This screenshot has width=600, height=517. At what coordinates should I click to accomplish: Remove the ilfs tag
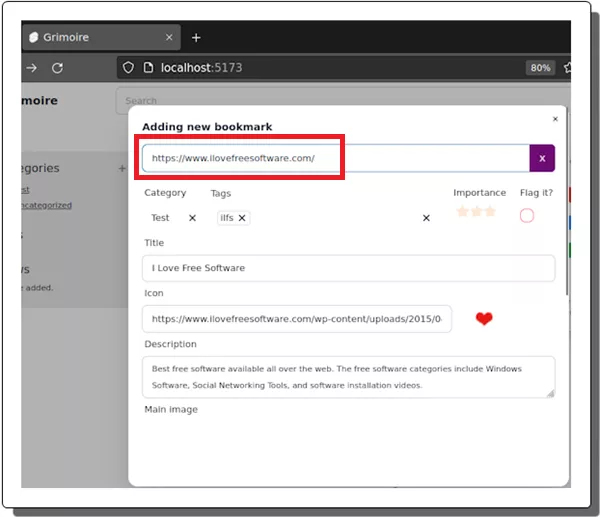[x=242, y=218]
